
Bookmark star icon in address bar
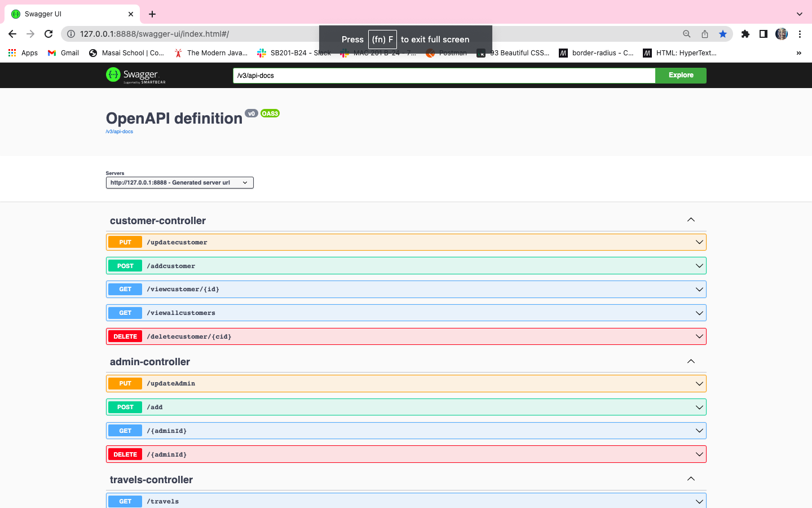723,34
